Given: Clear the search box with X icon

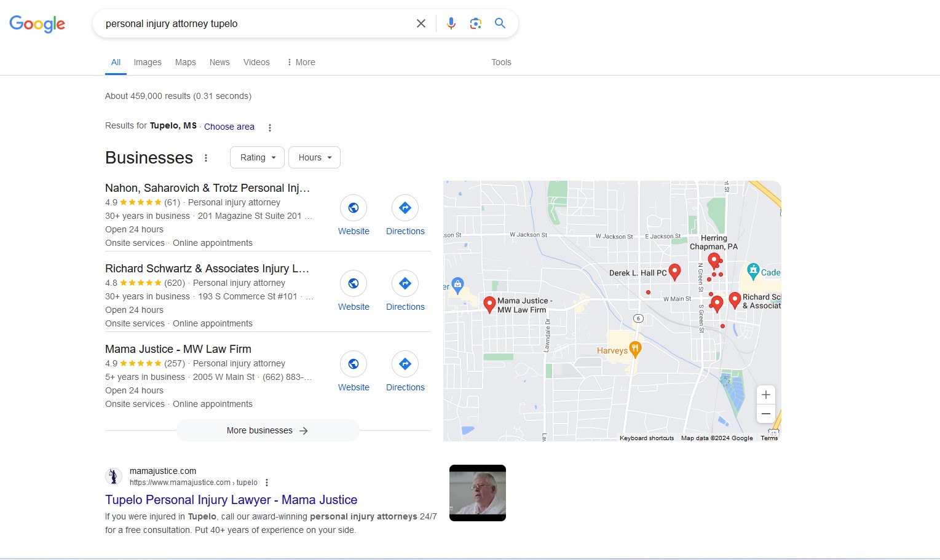Looking at the screenshot, I should pos(421,23).
